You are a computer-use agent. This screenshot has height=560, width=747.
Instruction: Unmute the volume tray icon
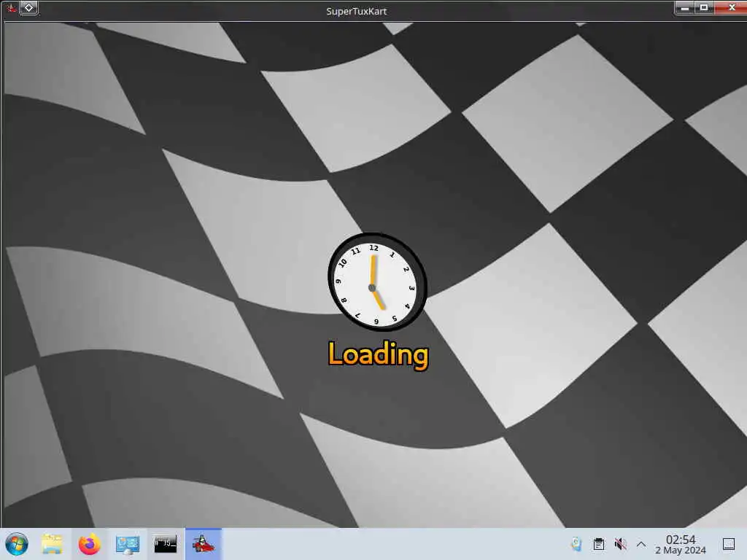click(620, 544)
